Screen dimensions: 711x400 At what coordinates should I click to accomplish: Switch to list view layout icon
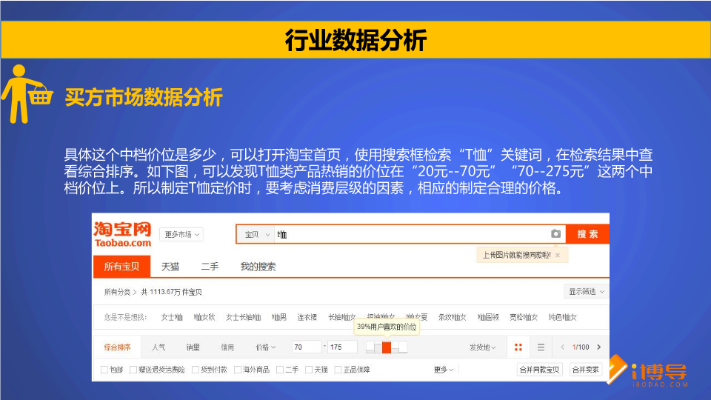pyautogui.click(x=541, y=347)
